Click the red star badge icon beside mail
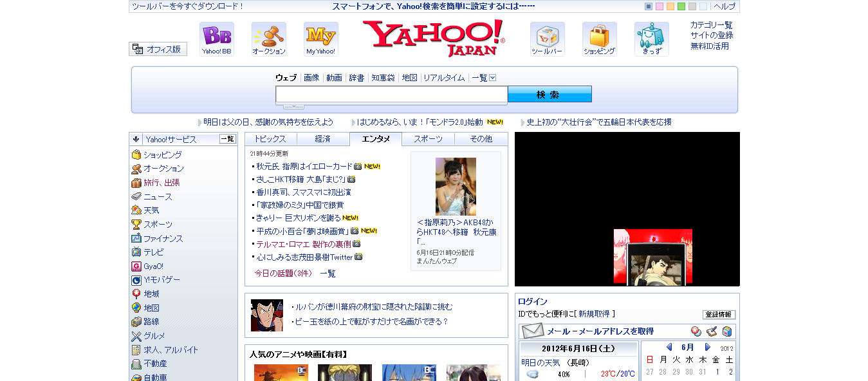The height and width of the screenshot is (381, 868). [696, 331]
